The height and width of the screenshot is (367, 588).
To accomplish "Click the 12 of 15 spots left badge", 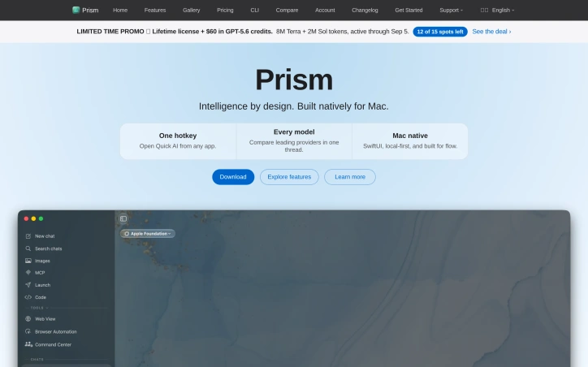I will point(440,32).
